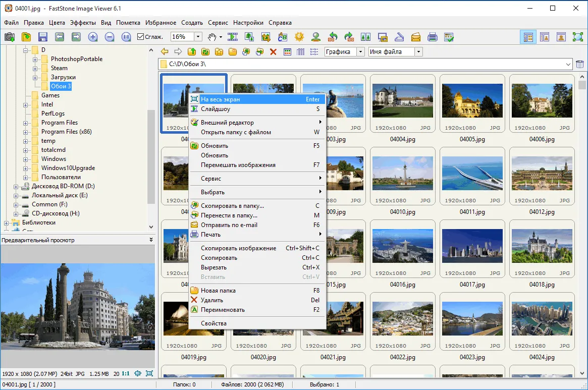The width and height of the screenshot is (588, 390).
Task: Click the zoom out magnifier icon
Action: click(x=110, y=37)
